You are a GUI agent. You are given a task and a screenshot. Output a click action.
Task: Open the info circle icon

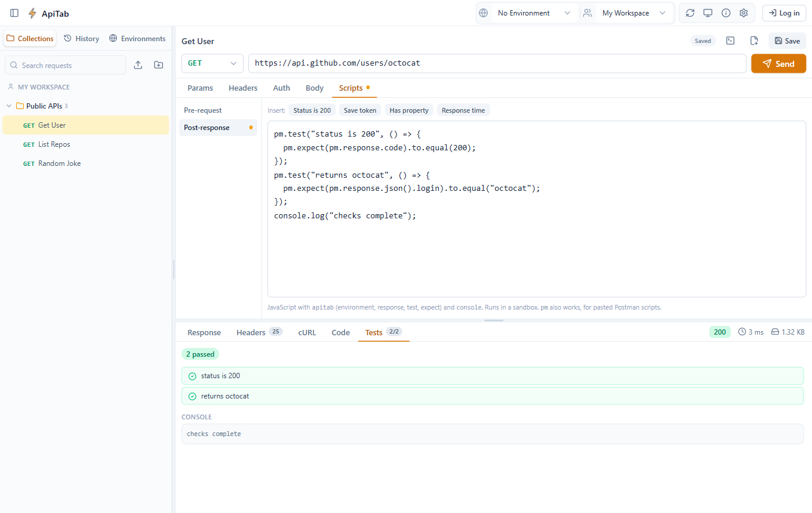point(726,13)
